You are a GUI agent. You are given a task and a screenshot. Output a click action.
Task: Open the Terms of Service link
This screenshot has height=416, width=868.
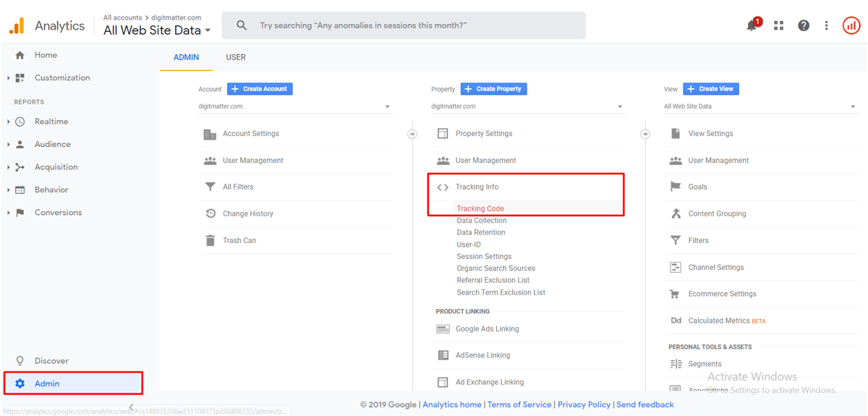(x=519, y=404)
